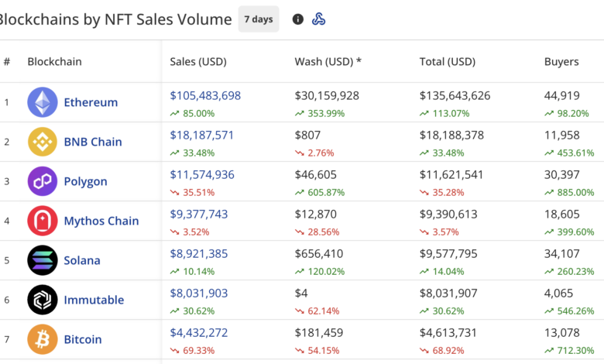Click the Ethereum logo icon
604x364 pixels.
(43, 102)
